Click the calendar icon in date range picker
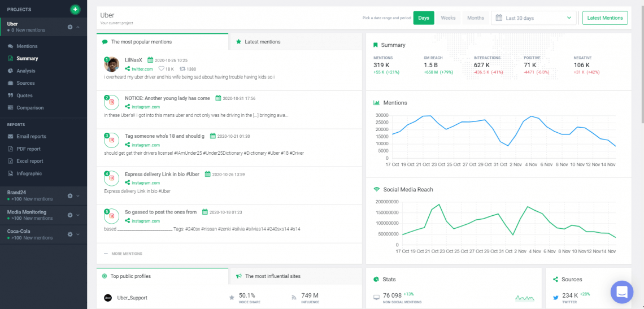This screenshot has height=309, width=644. point(499,18)
